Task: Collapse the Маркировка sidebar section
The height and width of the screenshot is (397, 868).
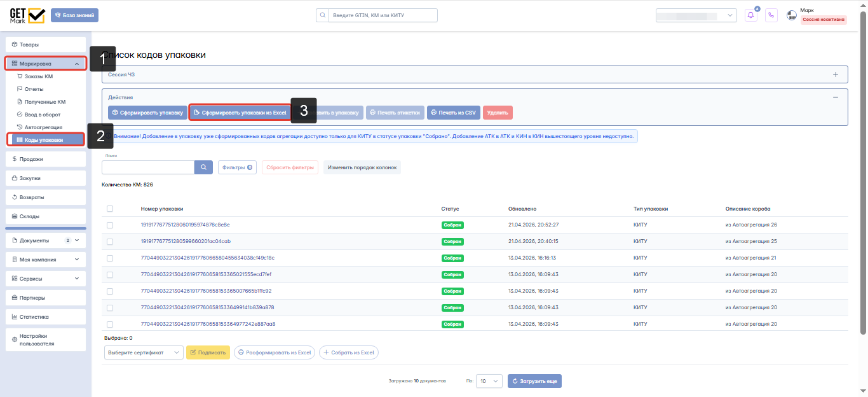Action: (46, 64)
